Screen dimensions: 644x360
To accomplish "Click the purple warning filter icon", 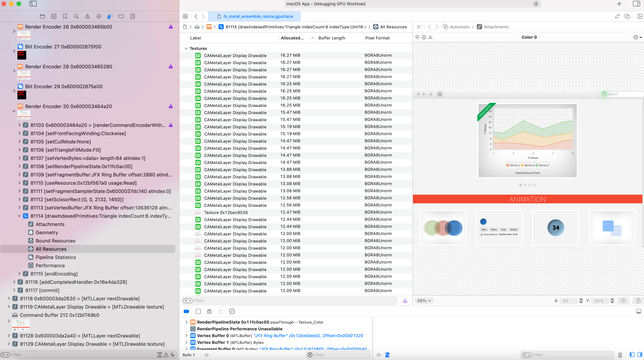I will click(x=405, y=301).
